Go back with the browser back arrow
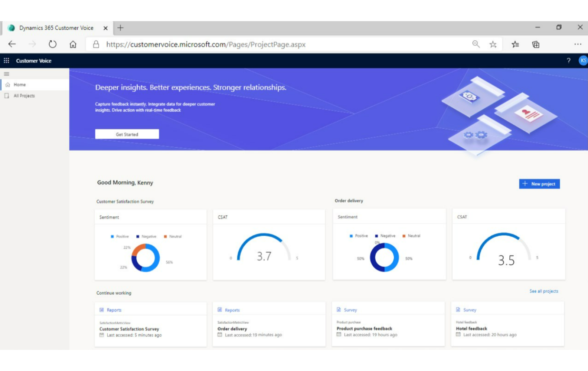588x371 pixels. [12, 44]
